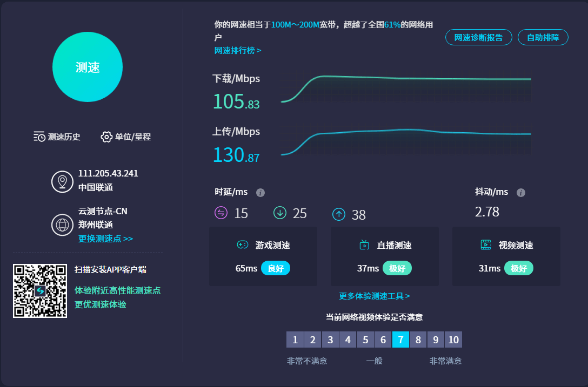Click the 自助排障 troubleshooting button
This screenshot has width=588, height=387.
pos(543,37)
